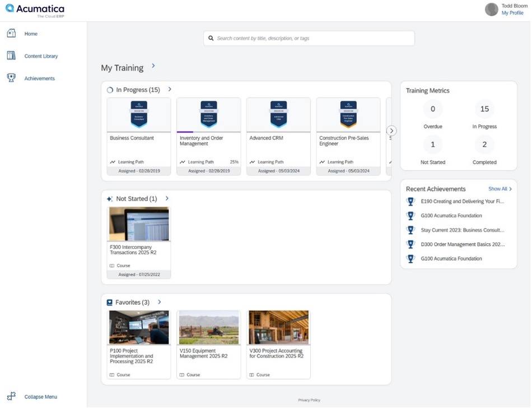Image resolution: width=532 pixels, height=409 pixels.
Task: Click the Collapse Menu icon at bottom left
Action: 12,397
